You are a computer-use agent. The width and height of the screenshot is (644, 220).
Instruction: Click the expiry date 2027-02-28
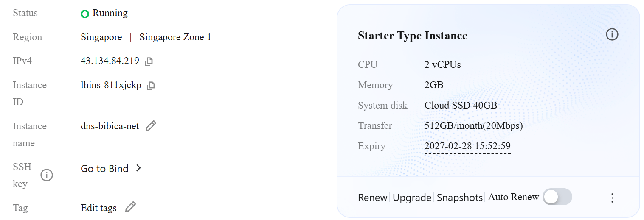click(467, 146)
